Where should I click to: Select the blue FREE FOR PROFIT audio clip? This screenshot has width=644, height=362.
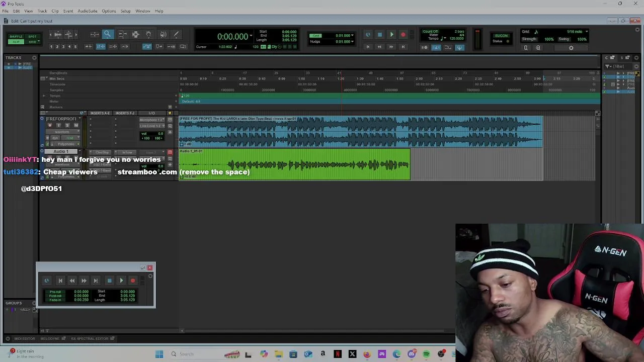pyautogui.click(x=361, y=132)
